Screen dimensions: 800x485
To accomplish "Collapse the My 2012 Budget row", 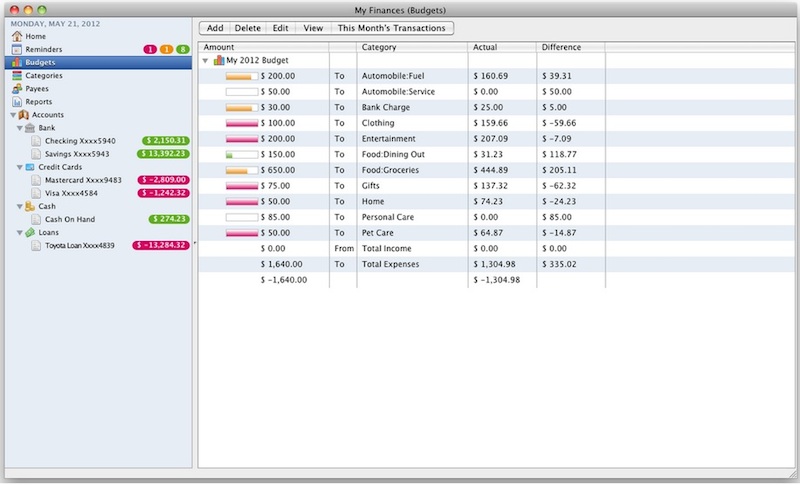I will click(x=206, y=61).
